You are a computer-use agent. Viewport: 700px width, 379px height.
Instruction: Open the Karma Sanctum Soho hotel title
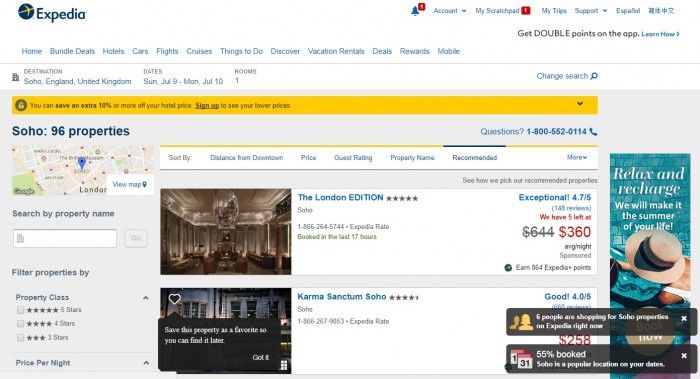point(342,296)
